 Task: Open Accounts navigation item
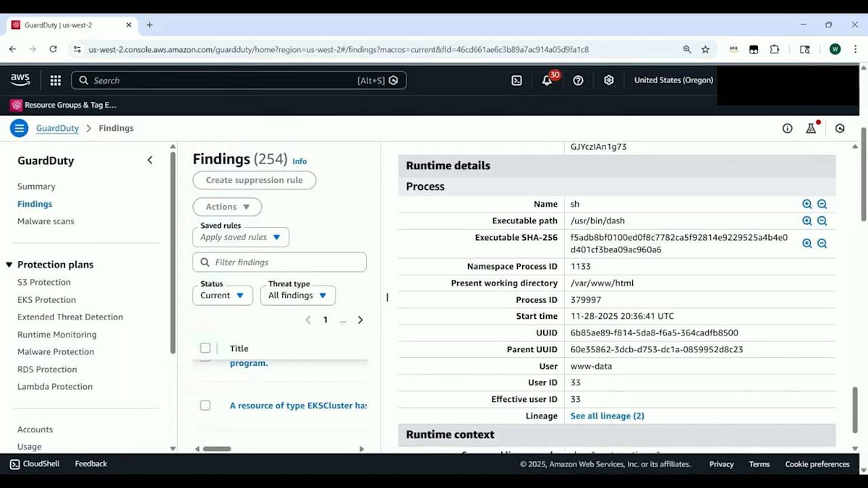[x=35, y=429]
